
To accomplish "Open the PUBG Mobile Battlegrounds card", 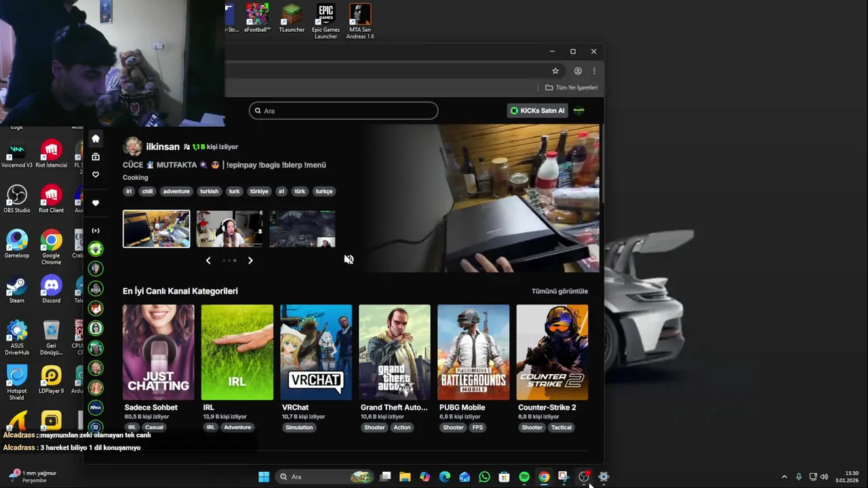I will click(x=473, y=352).
